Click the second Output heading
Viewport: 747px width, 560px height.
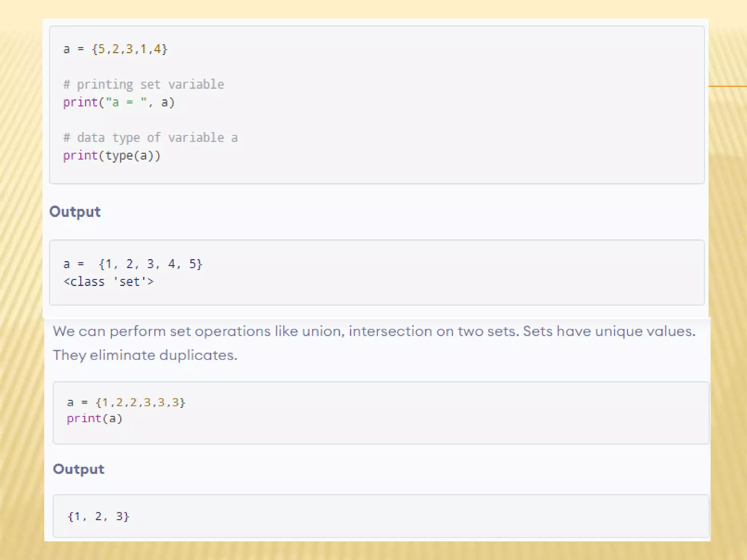78,469
